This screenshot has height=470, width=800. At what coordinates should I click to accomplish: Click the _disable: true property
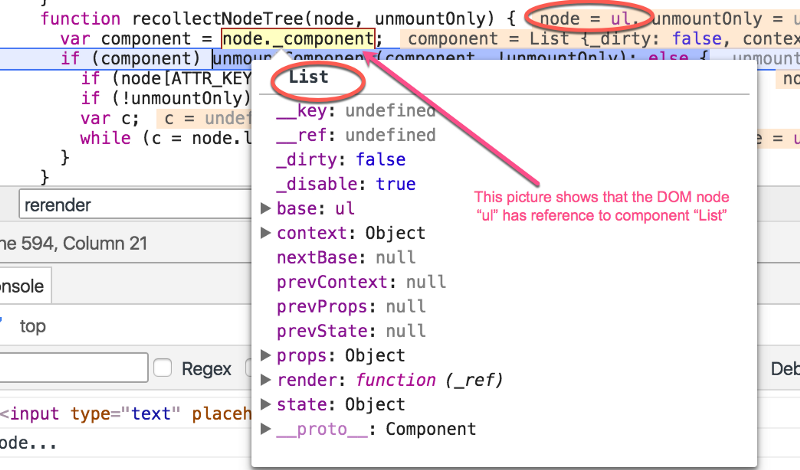[x=346, y=184]
